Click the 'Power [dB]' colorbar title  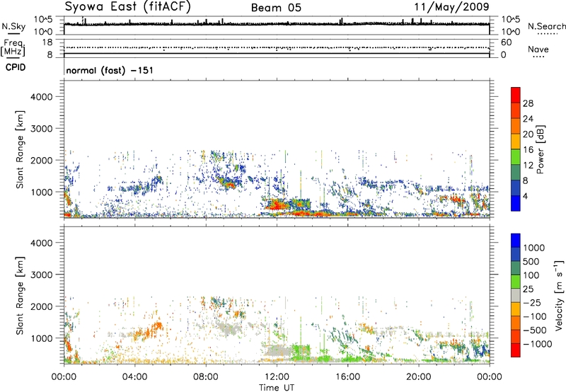[540, 149]
